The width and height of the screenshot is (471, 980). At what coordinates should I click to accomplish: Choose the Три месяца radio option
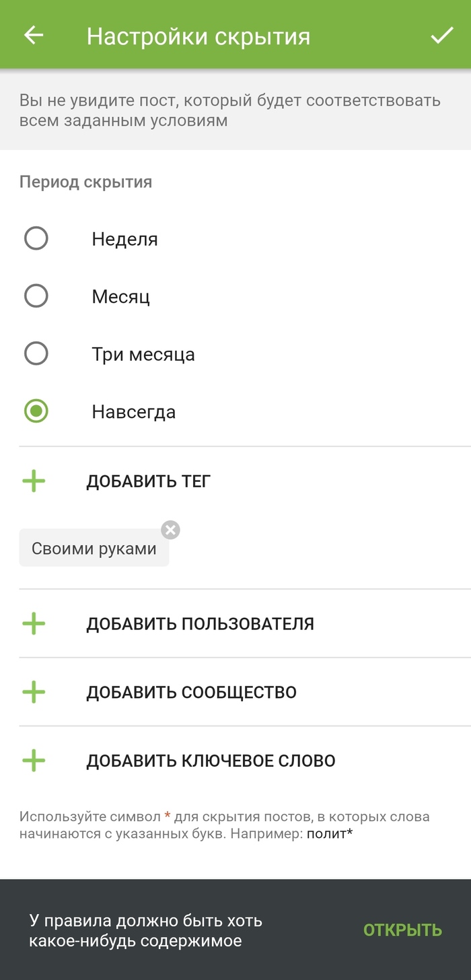click(x=36, y=354)
